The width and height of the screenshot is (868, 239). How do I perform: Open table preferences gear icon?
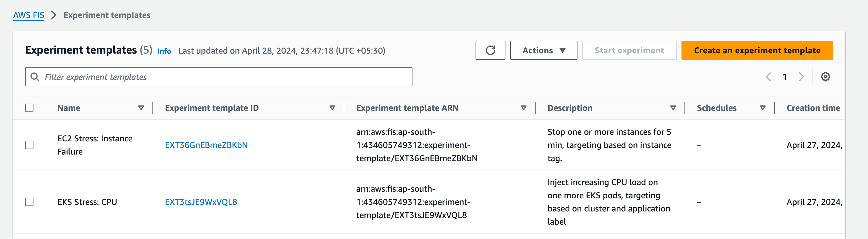coord(825,77)
